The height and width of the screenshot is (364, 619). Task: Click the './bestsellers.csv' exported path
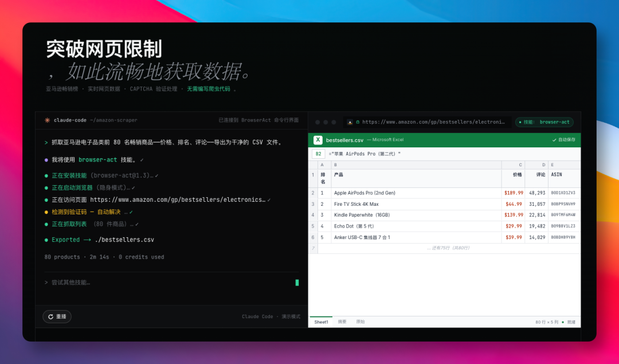(124, 240)
